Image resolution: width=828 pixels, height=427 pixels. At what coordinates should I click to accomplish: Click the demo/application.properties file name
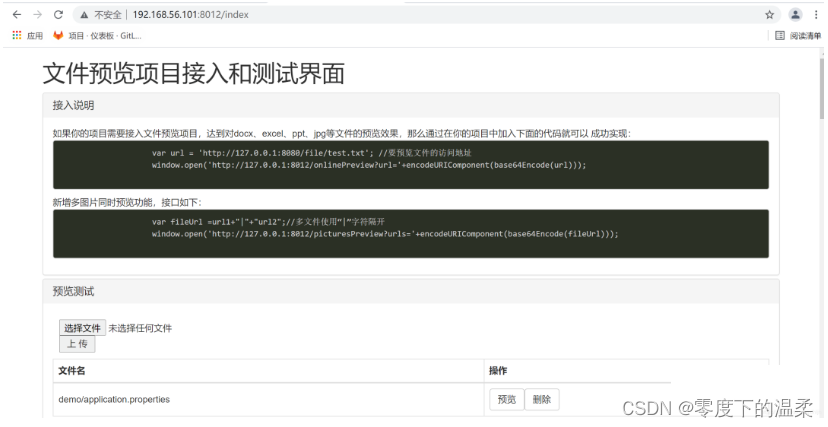pyautogui.click(x=114, y=400)
